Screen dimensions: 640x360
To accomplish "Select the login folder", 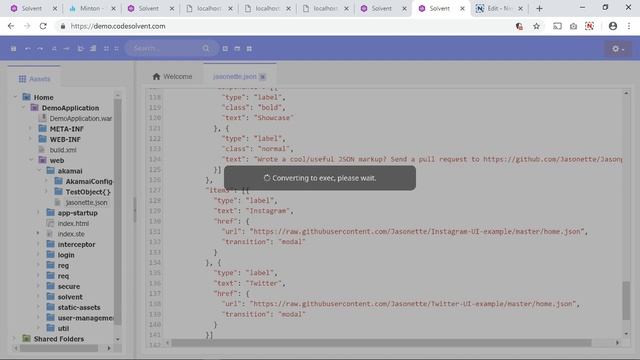I will [66, 255].
